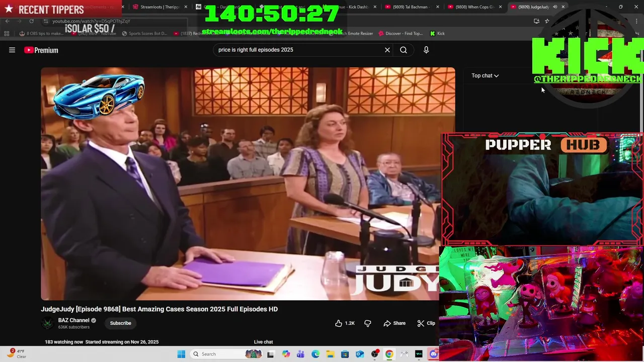The height and width of the screenshot is (362, 644).
Task: Open the Windows Start menu
Action: [181, 354]
